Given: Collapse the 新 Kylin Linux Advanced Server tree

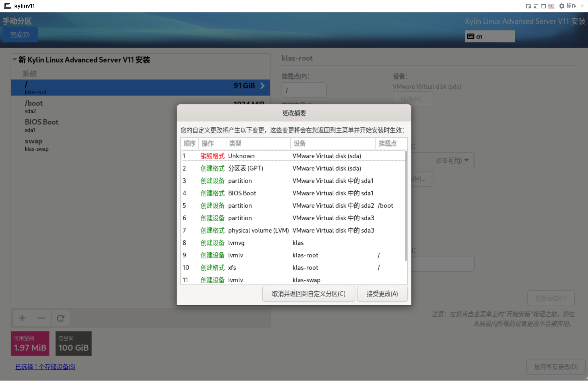Looking at the screenshot, I should click(15, 59).
